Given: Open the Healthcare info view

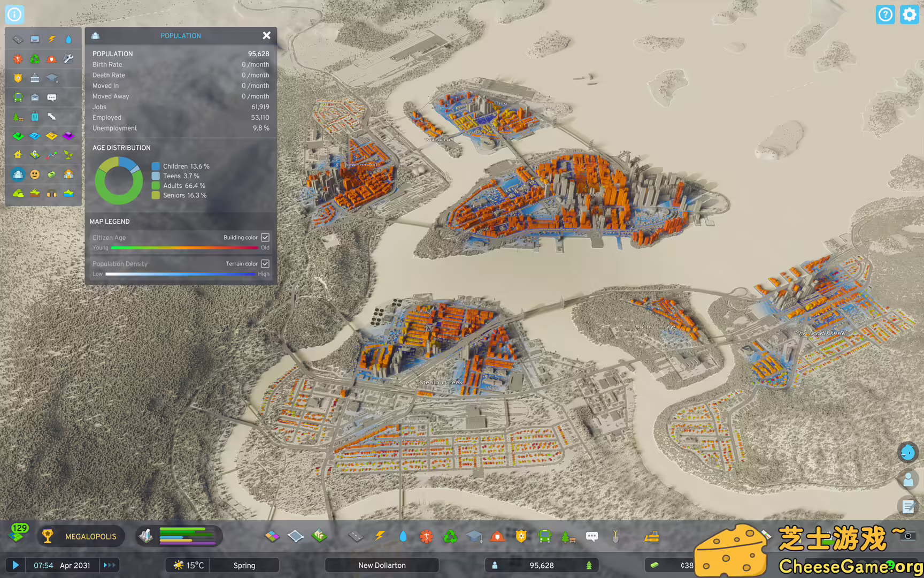Looking at the screenshot, I should click(x=18, y=58).
